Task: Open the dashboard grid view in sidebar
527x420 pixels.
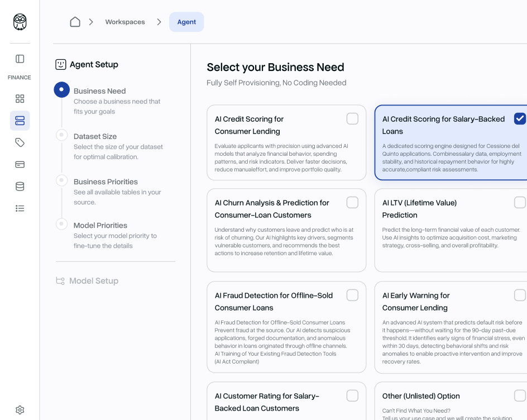Action: point(20,98)
